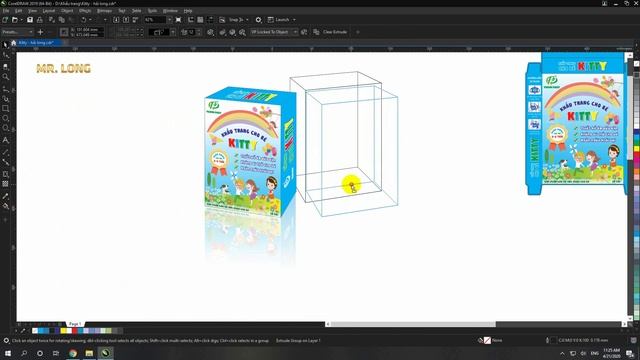Open the Options gear icon
This screenshot has width=640, height=360.
258,20
